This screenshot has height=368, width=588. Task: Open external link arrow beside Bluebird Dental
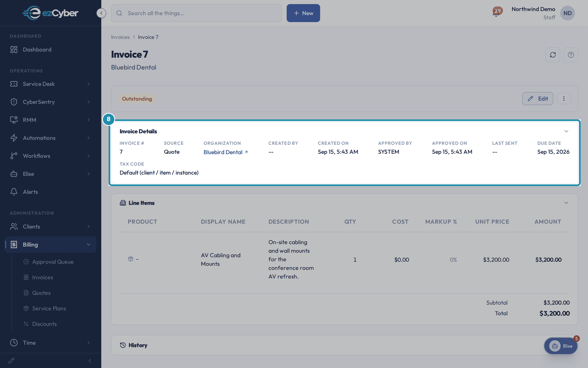pos(246,152)
